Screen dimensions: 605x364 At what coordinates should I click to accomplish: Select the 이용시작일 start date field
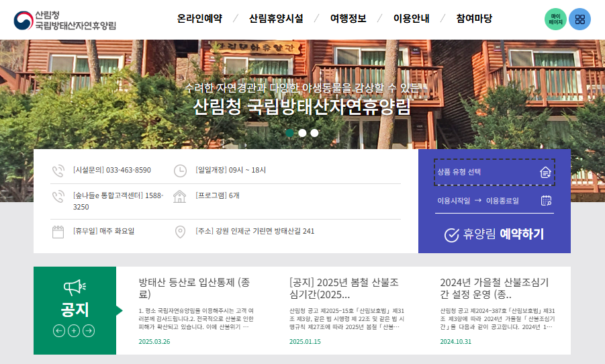[x=454, y=201]
